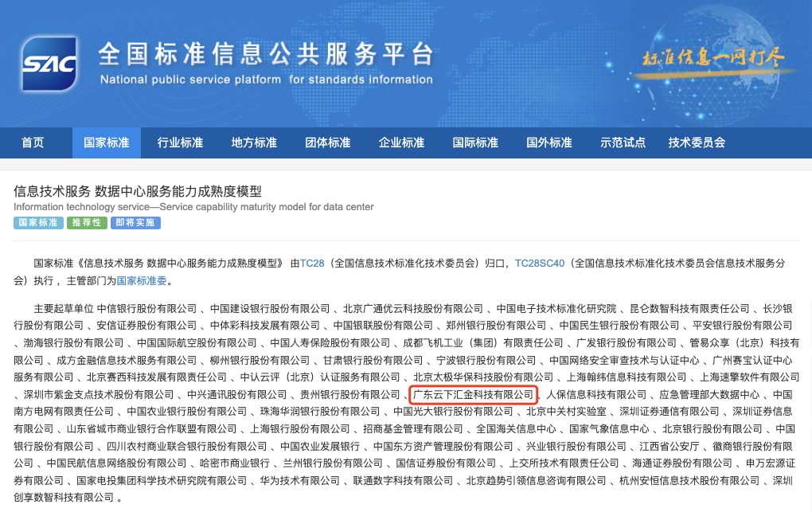This screenshot has height=512, width=812.
Task: Click the text 杭州安恒信息技术股份有限公司
Action: [x=689, y=481]
